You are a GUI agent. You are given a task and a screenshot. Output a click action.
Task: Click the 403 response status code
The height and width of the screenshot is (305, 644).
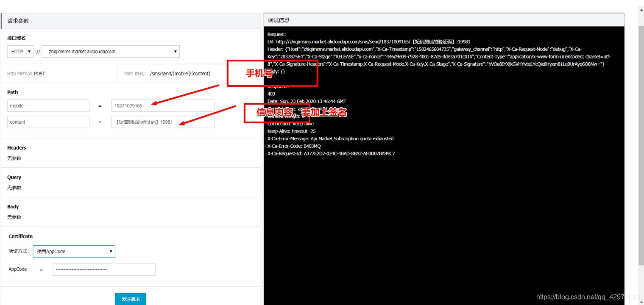[271, 94]
